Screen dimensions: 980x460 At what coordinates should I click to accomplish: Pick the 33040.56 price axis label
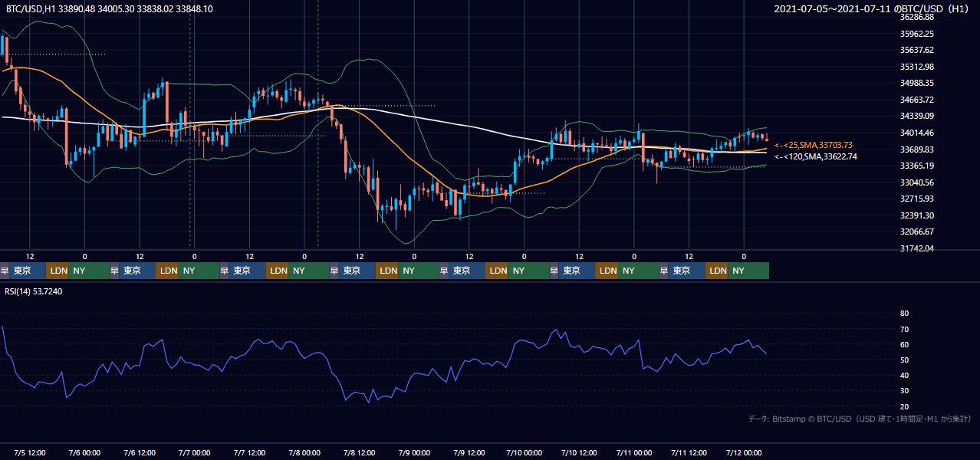917,182
